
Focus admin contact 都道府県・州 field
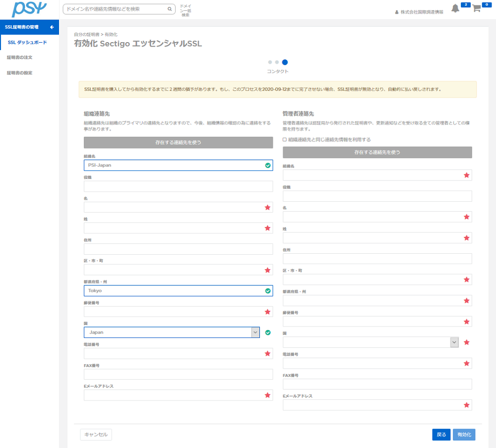377,301
